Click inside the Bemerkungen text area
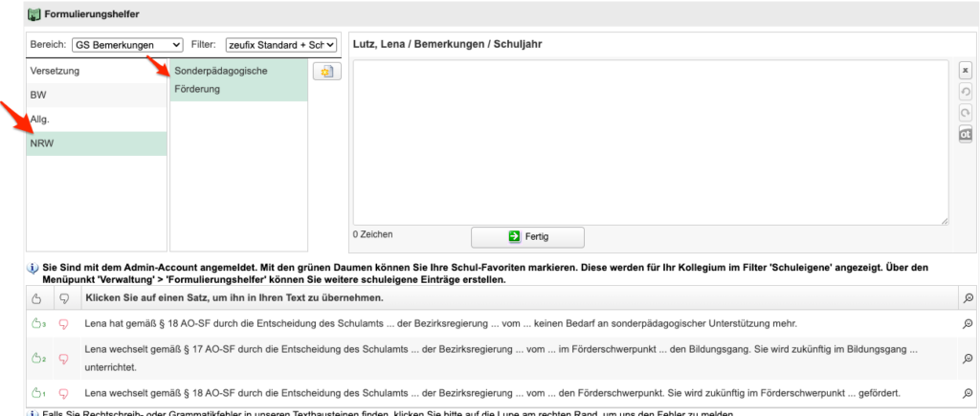The image size is (980, 416). point(651,142)
